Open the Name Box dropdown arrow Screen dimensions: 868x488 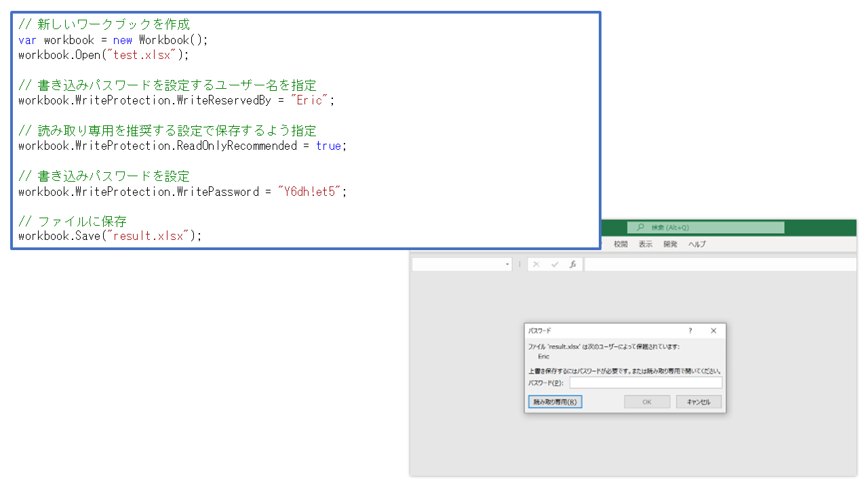point(508,265)
